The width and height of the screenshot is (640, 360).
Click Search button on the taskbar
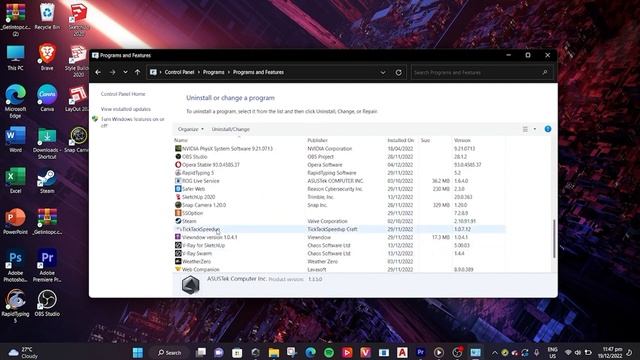(170, 352)
